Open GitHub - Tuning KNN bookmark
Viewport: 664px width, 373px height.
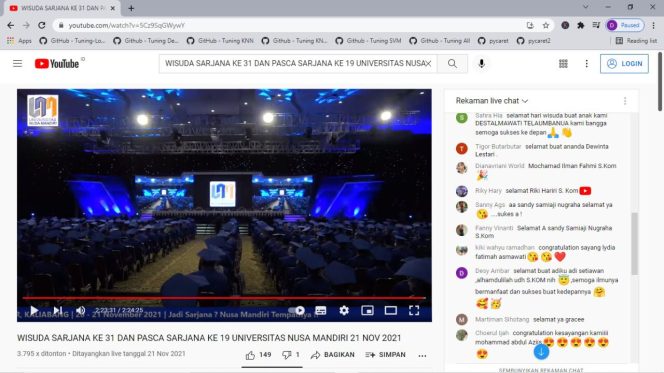220,41
